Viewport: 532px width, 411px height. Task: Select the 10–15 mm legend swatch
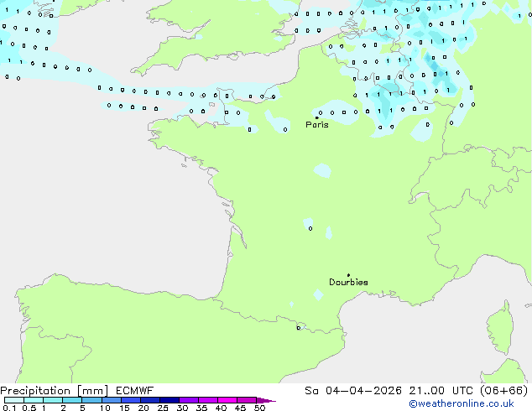[112, 400]
